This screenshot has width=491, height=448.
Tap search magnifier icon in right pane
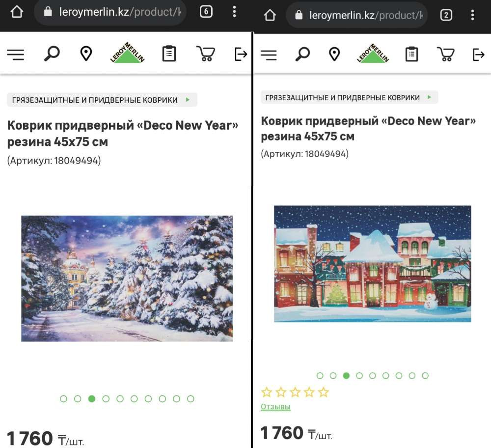[x=302, y=54]
